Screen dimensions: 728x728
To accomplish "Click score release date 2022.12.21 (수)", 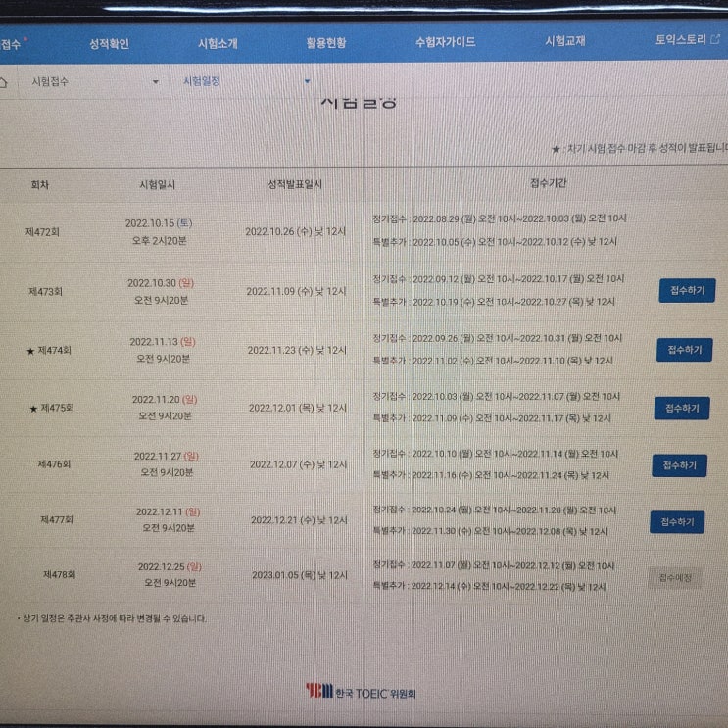I will tap(299, 520).
